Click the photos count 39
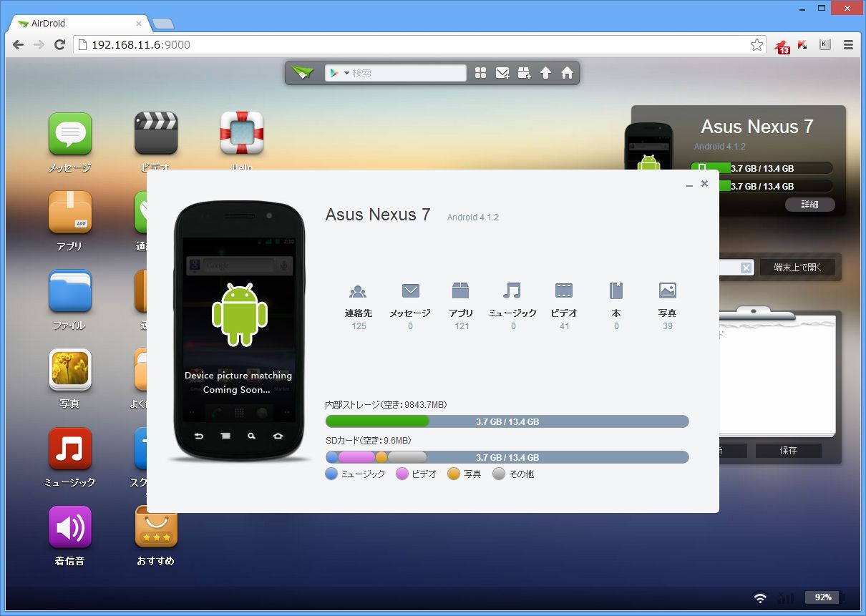This screenshot has height=616, width=866. tap(668, 326)
